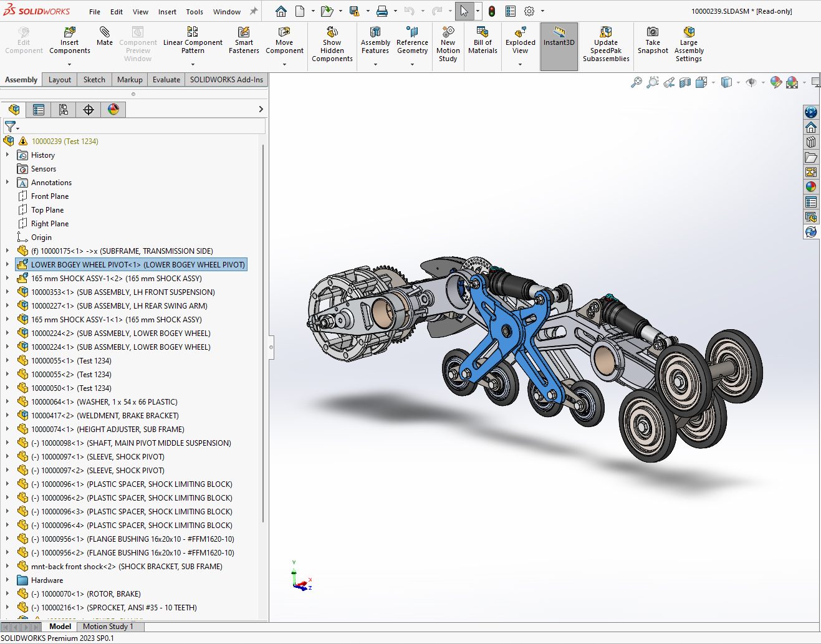Create a Bill of Materials
The image size is (821, 644).
(483, 42)
